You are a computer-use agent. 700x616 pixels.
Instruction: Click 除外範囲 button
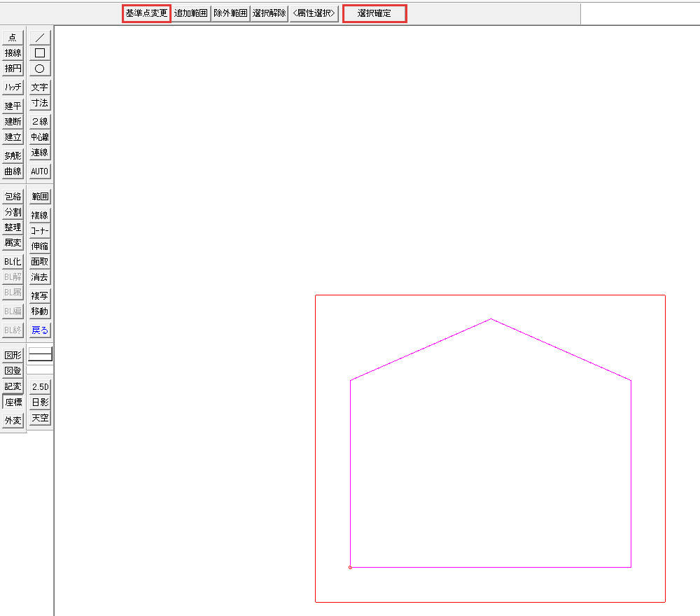pyautogui.click(x=230, y=13)
